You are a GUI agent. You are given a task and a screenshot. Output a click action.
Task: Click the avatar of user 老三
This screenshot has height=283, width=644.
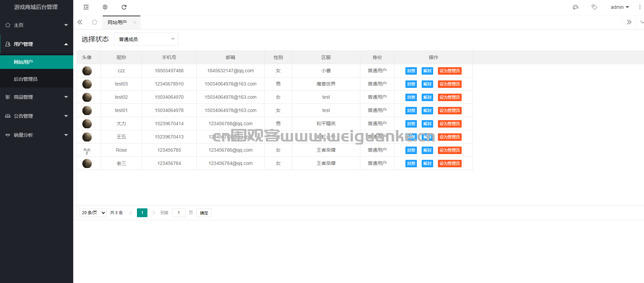click(x=87, y=163)
